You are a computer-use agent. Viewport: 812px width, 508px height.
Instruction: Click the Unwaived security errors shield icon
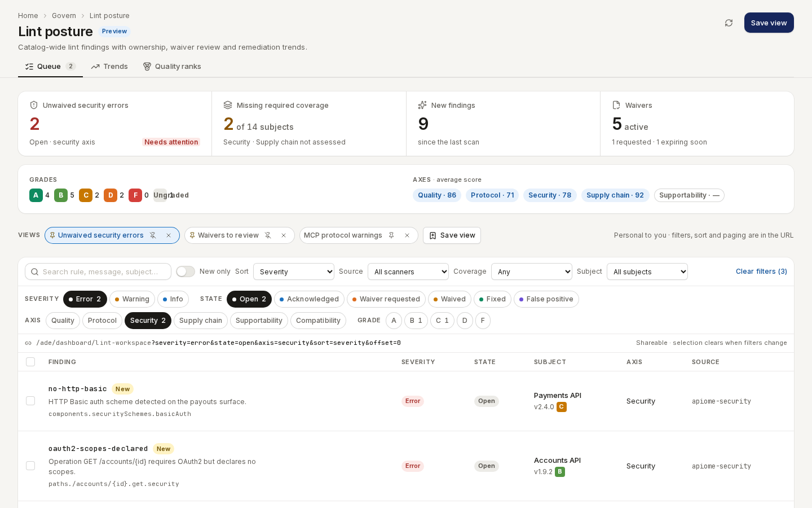coord(34,105)
